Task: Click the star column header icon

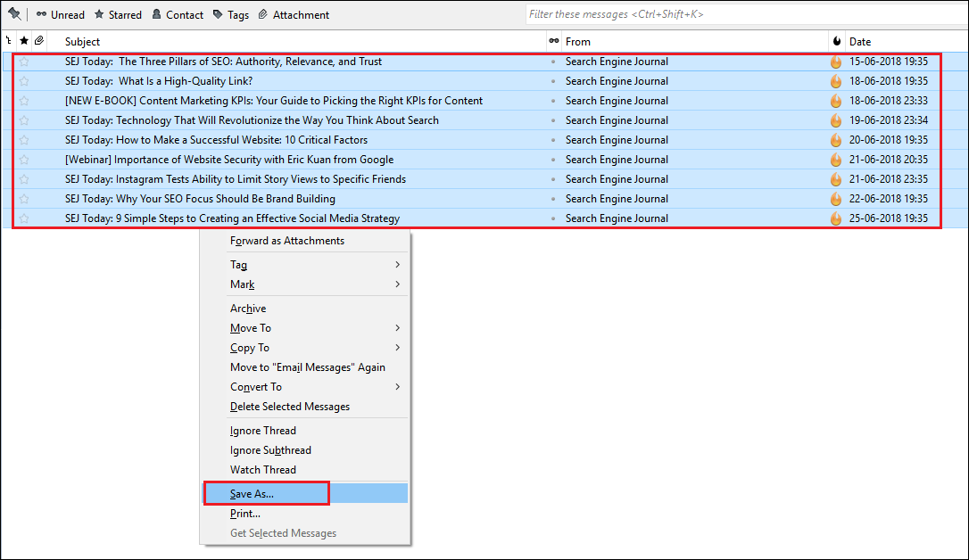Action: 24,41
